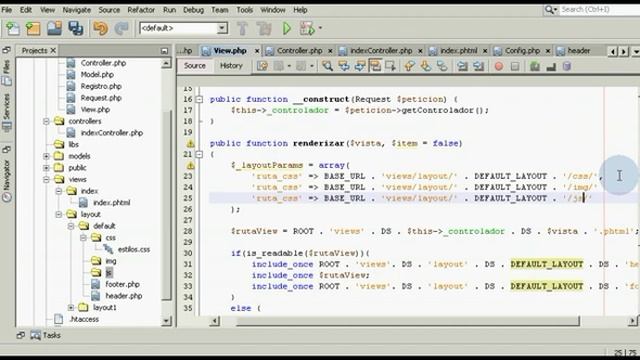Image resolution: width=640 pixels, height=360 pixels.
Task: Click the Last Edit icon in editor toolbar
Action: pos(262,66)
